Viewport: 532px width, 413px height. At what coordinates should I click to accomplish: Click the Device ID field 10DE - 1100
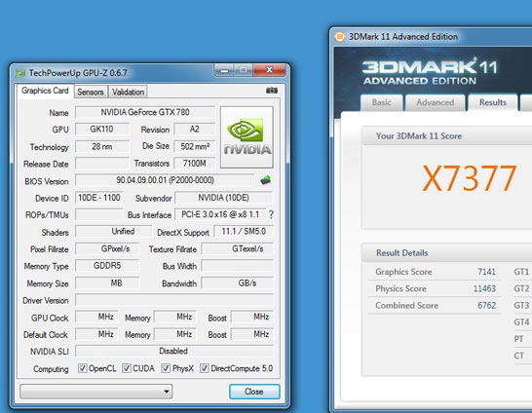(x=98, y=198)
